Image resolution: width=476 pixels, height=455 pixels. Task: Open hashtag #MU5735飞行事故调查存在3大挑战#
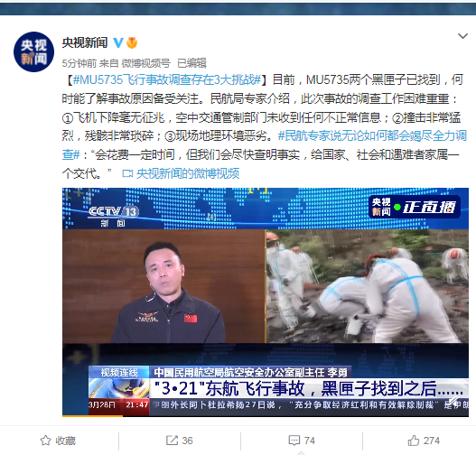pyautogui.click(x=167, y=79)
